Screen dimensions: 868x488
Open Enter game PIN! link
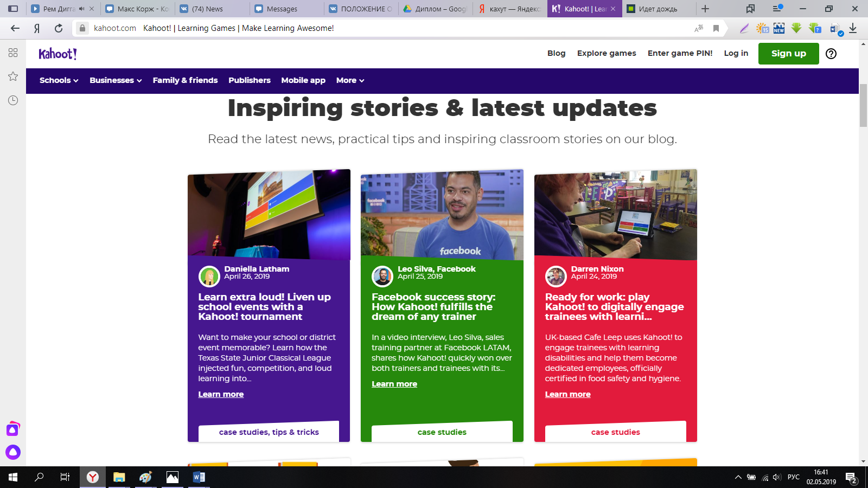pos(680,53)
